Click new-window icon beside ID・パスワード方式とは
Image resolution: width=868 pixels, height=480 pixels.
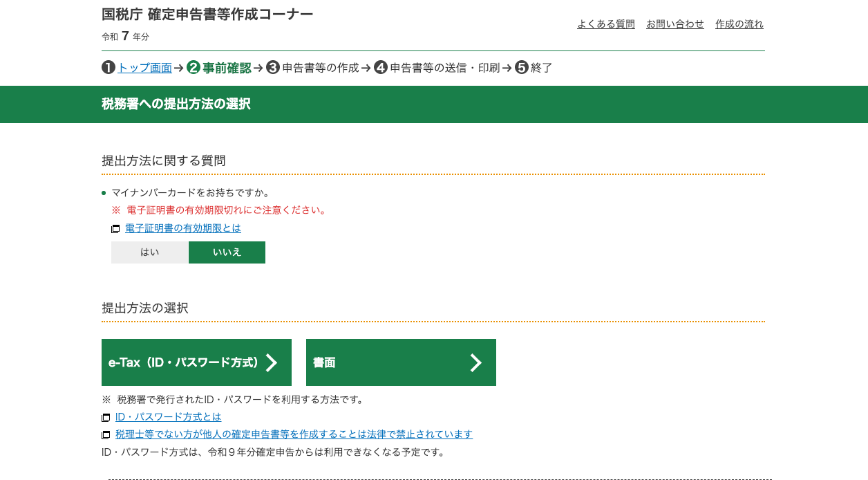[106, 418]
